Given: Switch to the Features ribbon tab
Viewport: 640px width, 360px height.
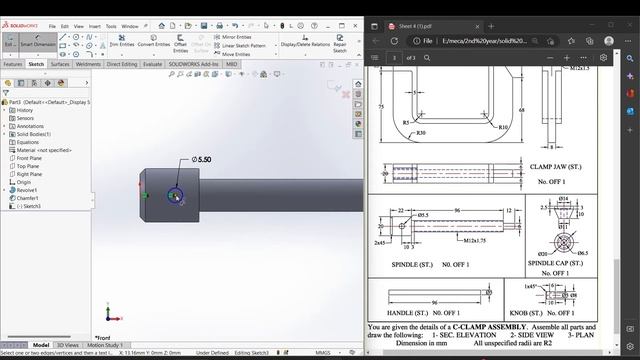Looking at the screenshot, I should pyautogui.click(x=13, y=64).
